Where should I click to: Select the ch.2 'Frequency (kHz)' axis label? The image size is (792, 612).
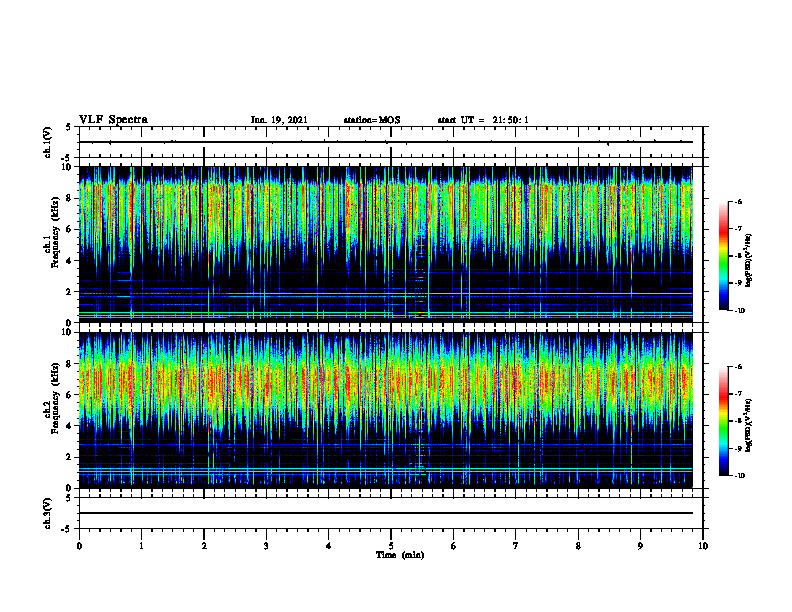[x=54, y=398]
